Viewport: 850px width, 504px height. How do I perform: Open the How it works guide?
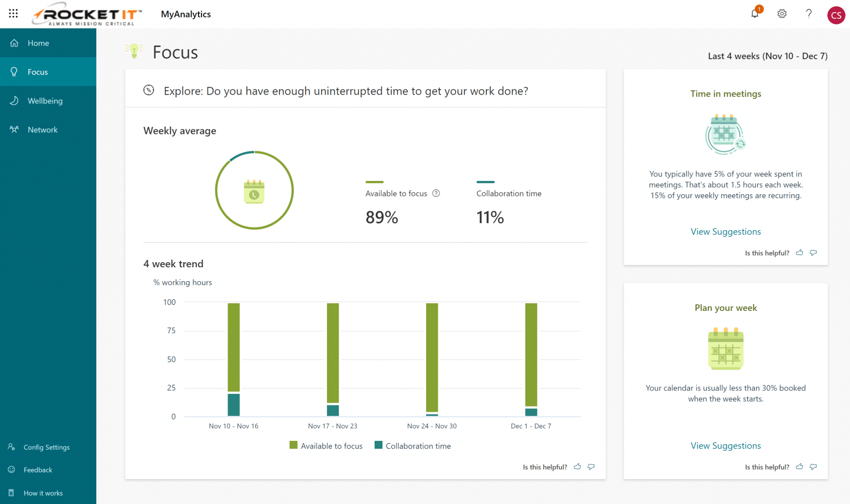[x=44, y=492]
